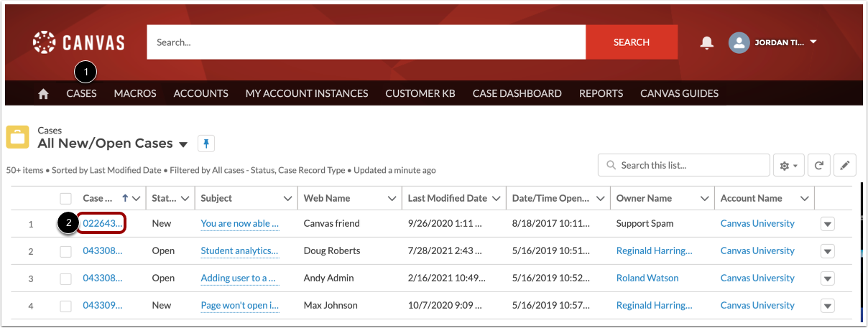
Task: Open the Cases tab
Action: 81,93
